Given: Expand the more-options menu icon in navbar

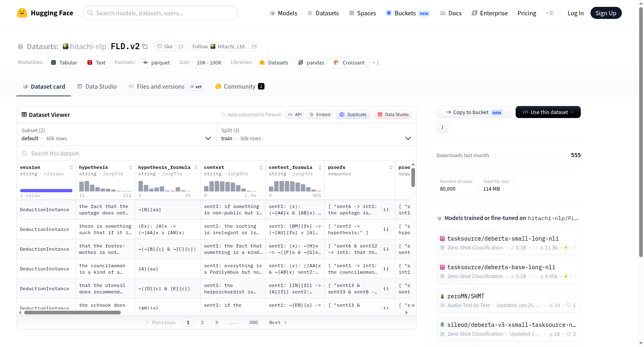Looking at the screenshot, I should 549,13.
